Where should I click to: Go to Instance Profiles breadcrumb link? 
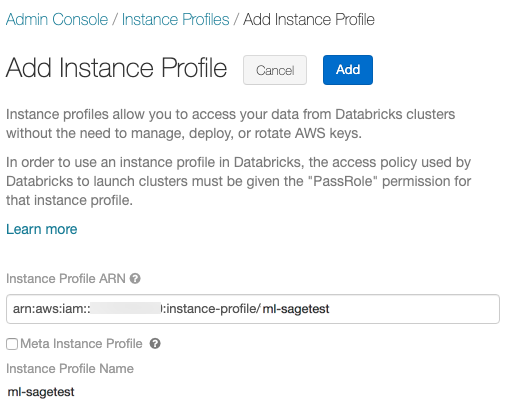pos(175,19)
